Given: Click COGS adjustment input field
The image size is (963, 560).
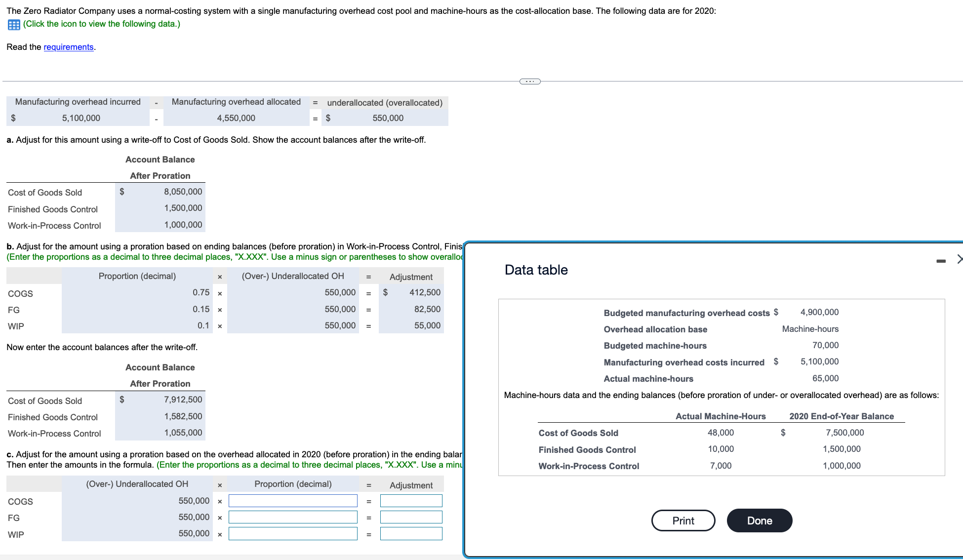Looking at the screenshot, I should pos(411,501).
